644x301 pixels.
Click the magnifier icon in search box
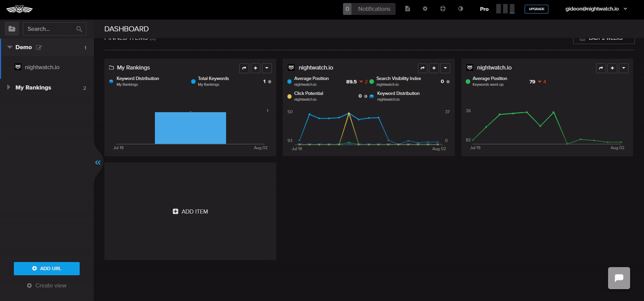(x=79, y=29)
